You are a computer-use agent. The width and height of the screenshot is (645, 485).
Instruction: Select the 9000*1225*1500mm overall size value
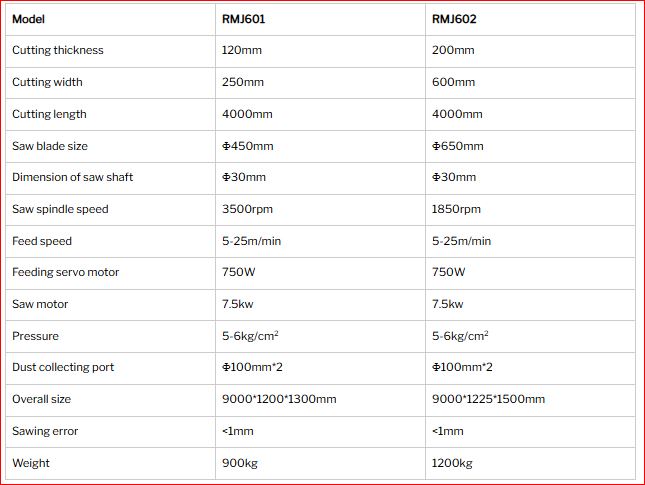[488, 399]
